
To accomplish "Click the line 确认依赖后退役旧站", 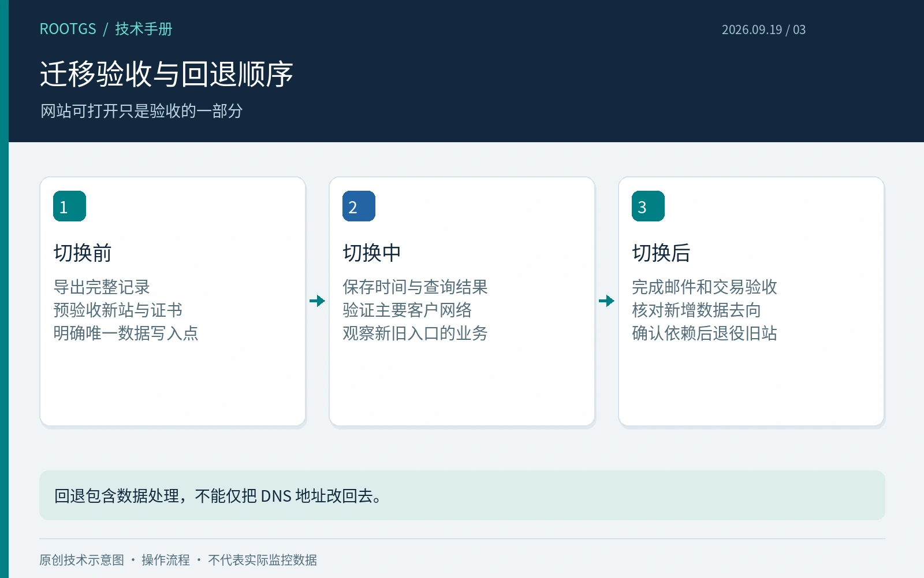I will pos(705,334).
